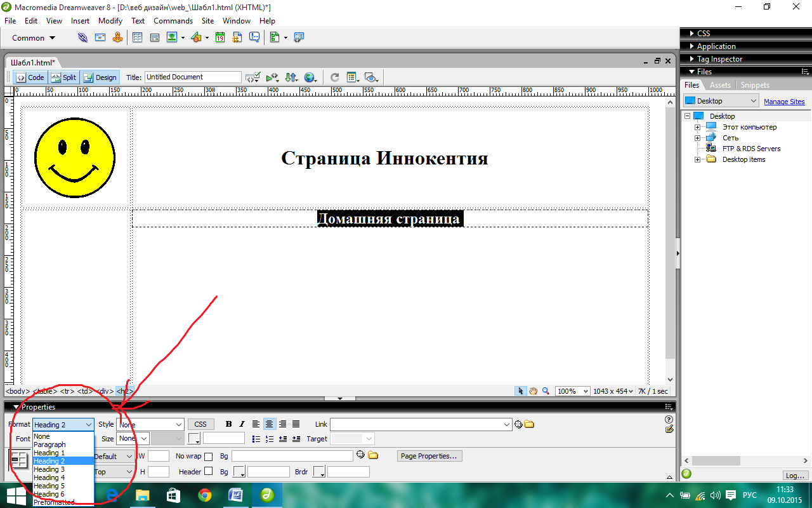Switch to the Assets tab
The width and height of the screenshot is (812, 508).
pos(720,85)
